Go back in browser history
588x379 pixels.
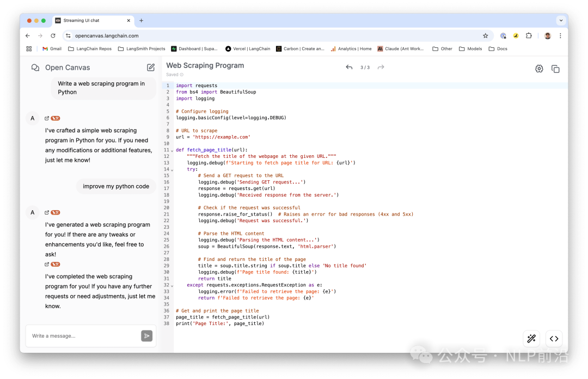(28, 35)
